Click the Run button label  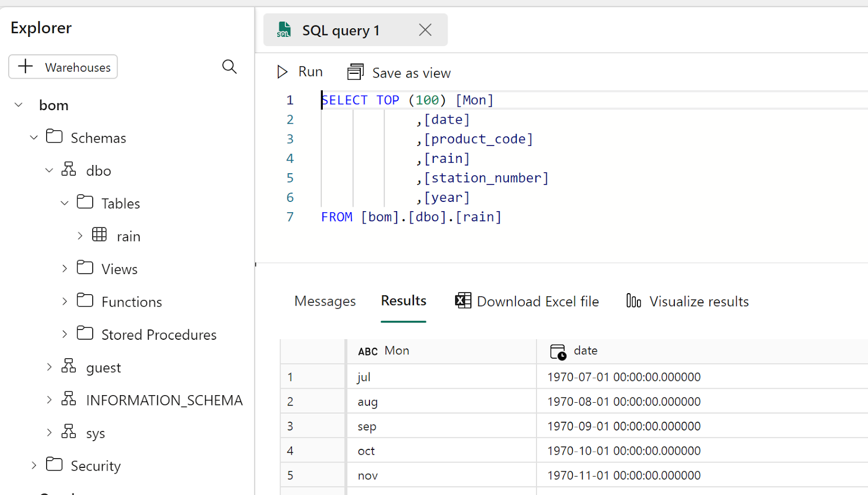[310, 72]
